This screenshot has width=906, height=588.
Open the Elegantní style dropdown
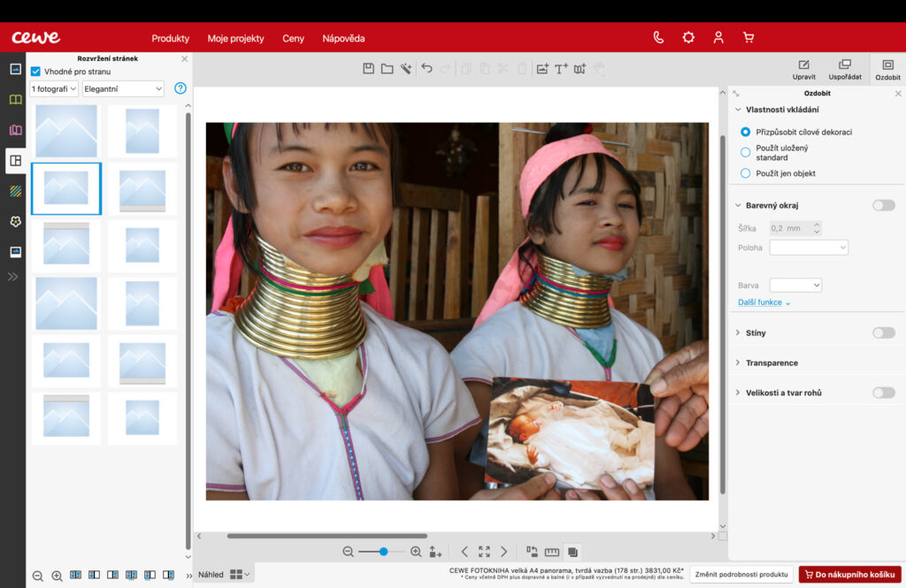point(123,89)
